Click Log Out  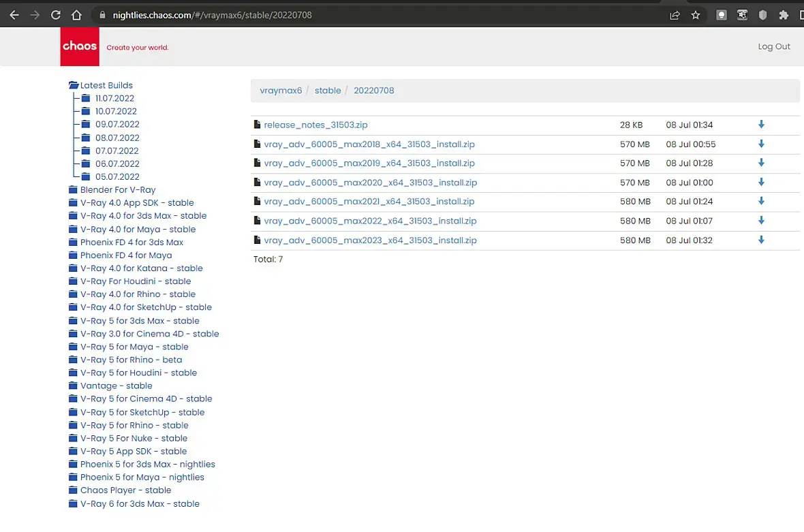tap(774, 46)
